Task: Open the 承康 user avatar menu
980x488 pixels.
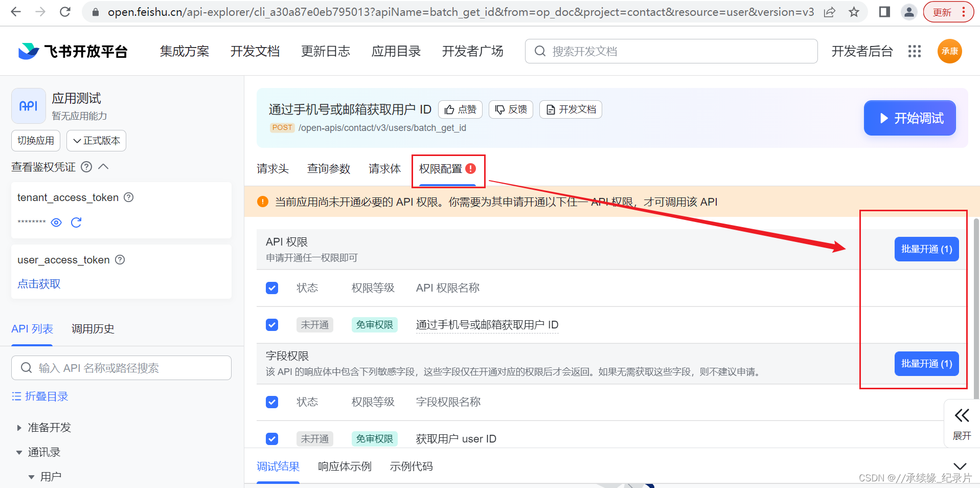Action: click(x=950, y=51)
